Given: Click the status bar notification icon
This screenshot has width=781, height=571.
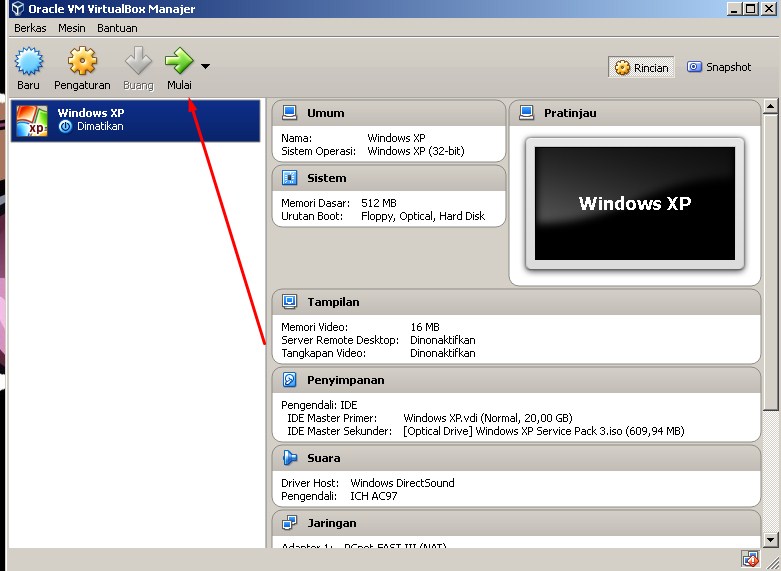Looking at the screenshot, I should click(x=750, y=559).
